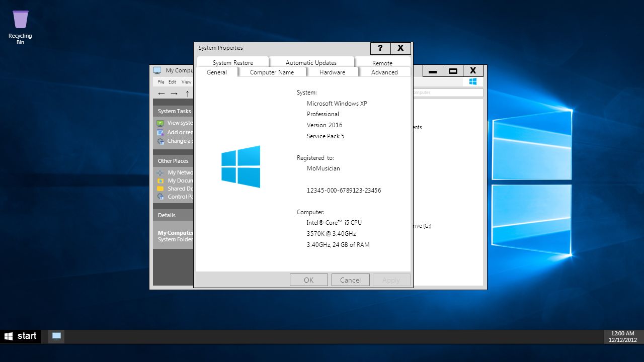Click the My Documents link text

point(181,180)
